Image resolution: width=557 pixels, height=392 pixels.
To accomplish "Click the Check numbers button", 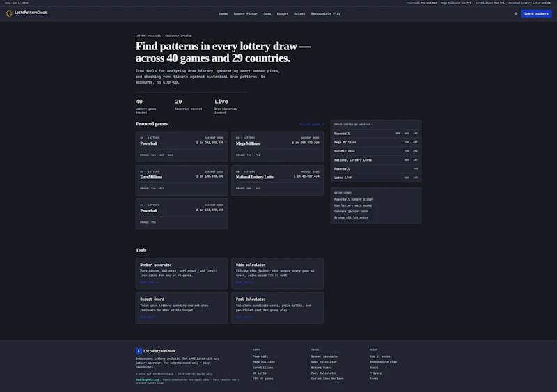I will (x=536, y=13).
